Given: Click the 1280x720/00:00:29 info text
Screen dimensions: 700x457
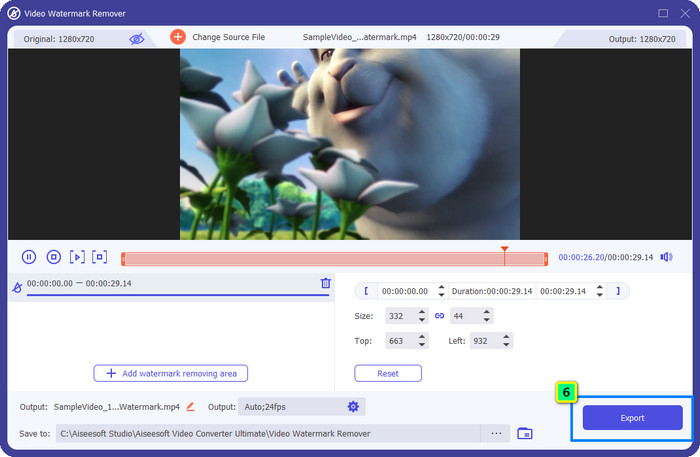Looking at the screenshot, I should [463, 37].
